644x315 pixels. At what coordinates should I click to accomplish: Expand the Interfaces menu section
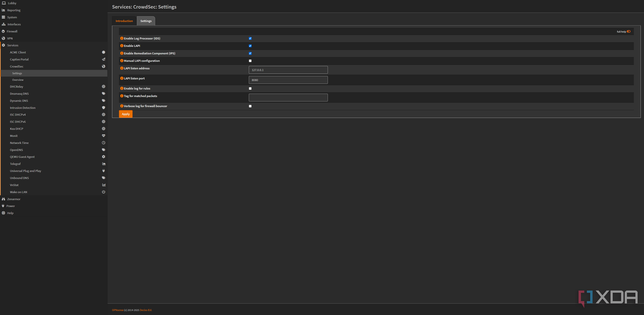click(x=54, y=24)
